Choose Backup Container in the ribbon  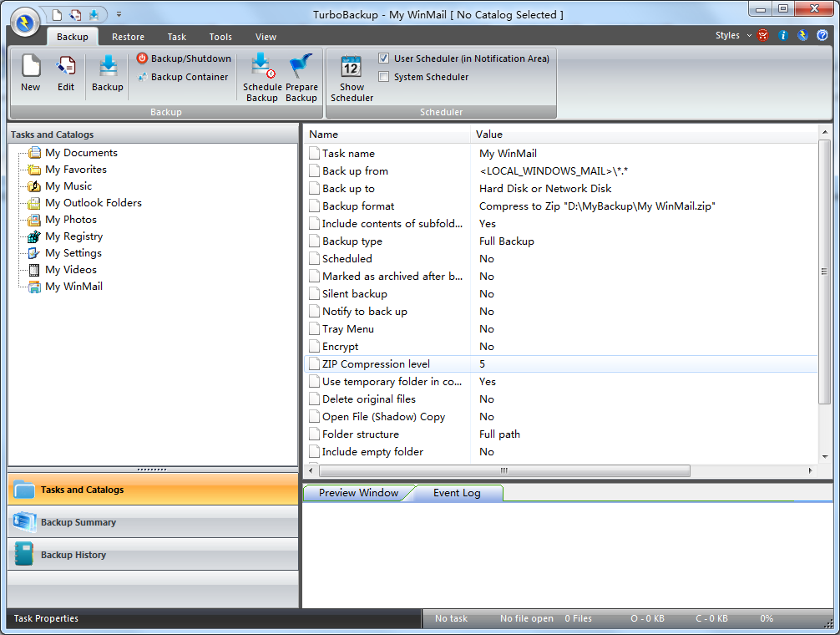[183, 77]
